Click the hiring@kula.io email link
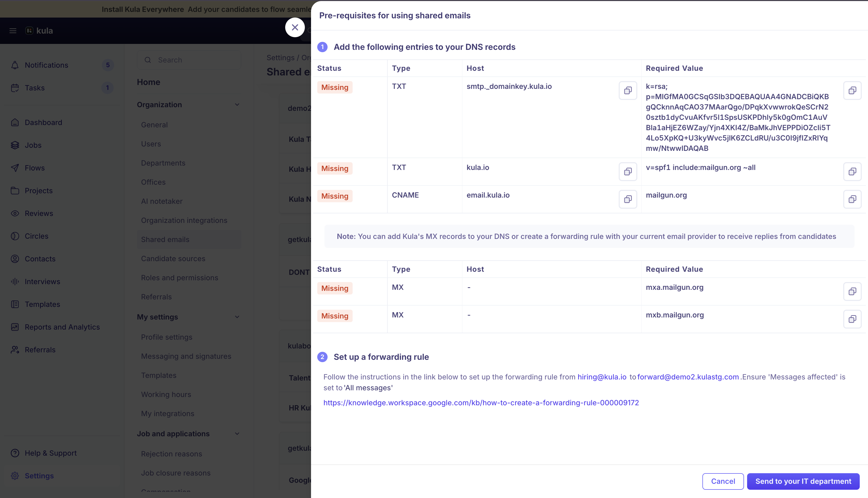This screenshot has width=868, height=498. click(x=602, y=377)
